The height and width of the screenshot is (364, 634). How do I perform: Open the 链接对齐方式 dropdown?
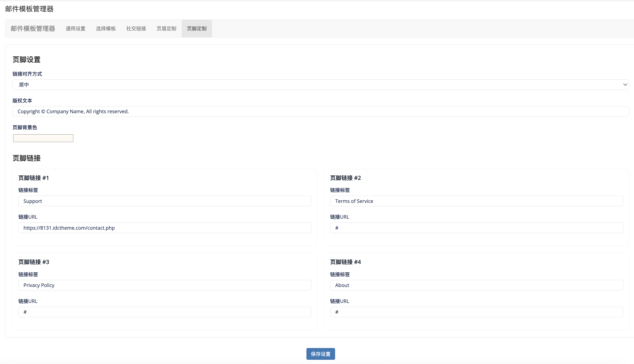[x=320, y=85]
